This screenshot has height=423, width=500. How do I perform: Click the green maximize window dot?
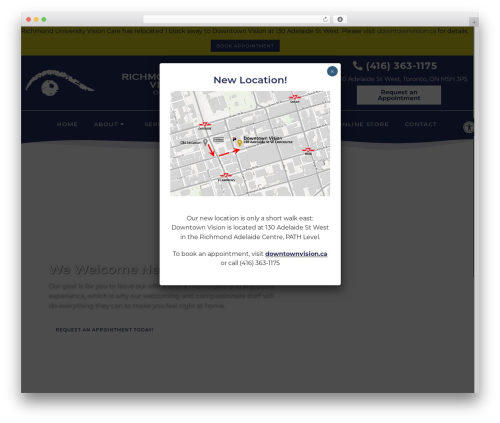(x=44, y=19)
